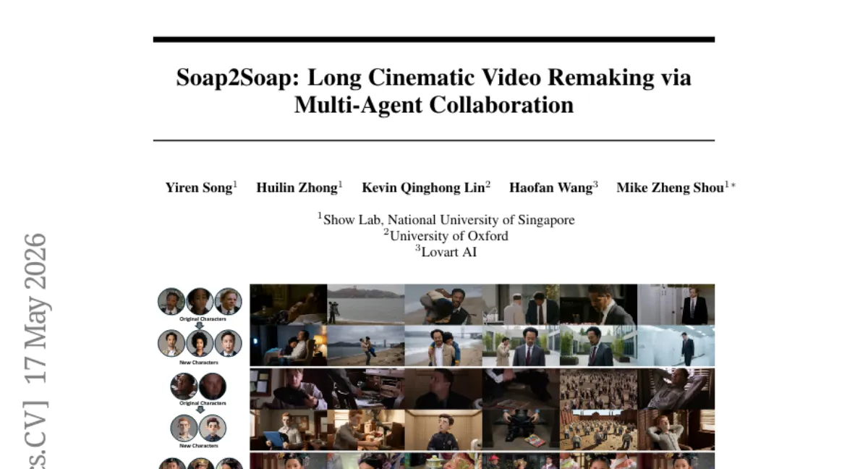Viewport: 868px width, 469px height.
Task: Click the original frame of crowd in large yard
Action: click(599, 389)
